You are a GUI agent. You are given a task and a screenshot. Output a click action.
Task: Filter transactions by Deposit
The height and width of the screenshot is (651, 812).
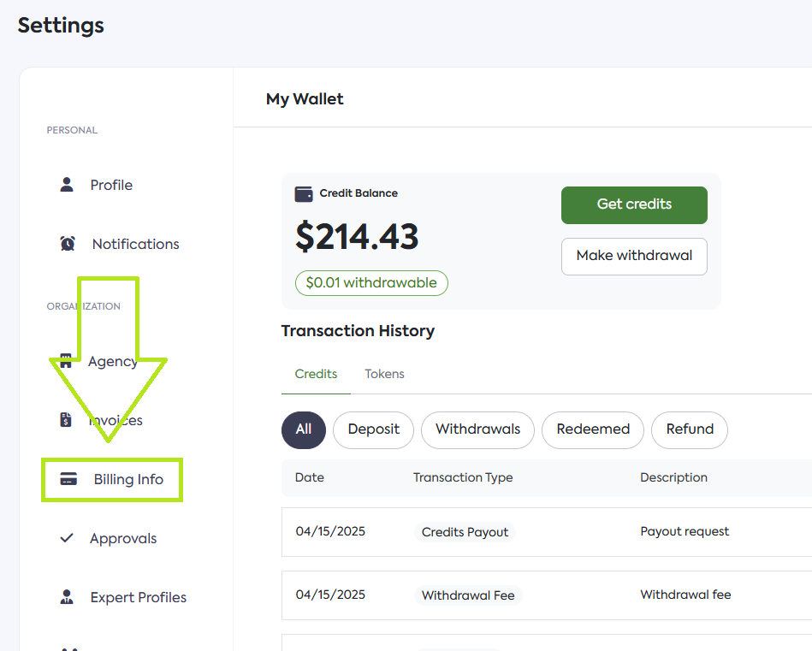(x=373, y=429)
